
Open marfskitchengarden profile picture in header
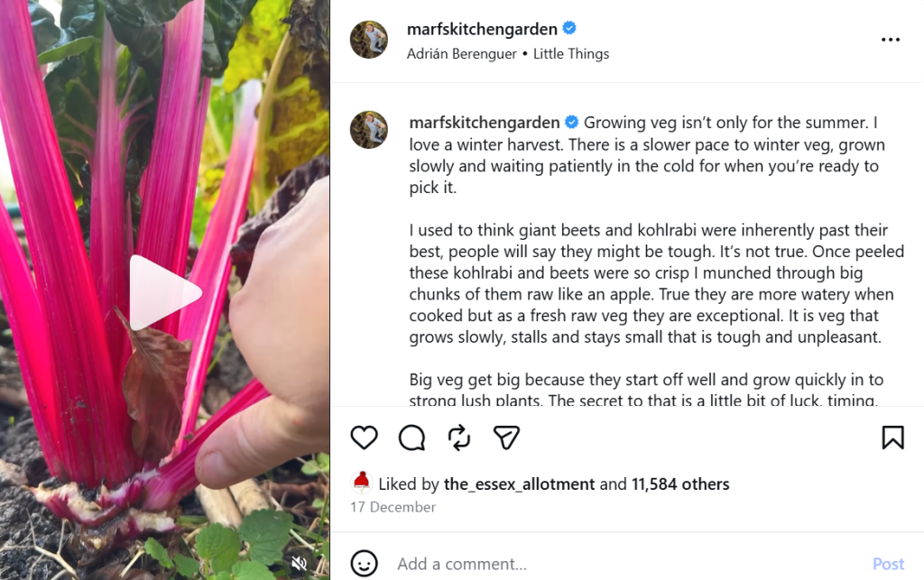369,40
